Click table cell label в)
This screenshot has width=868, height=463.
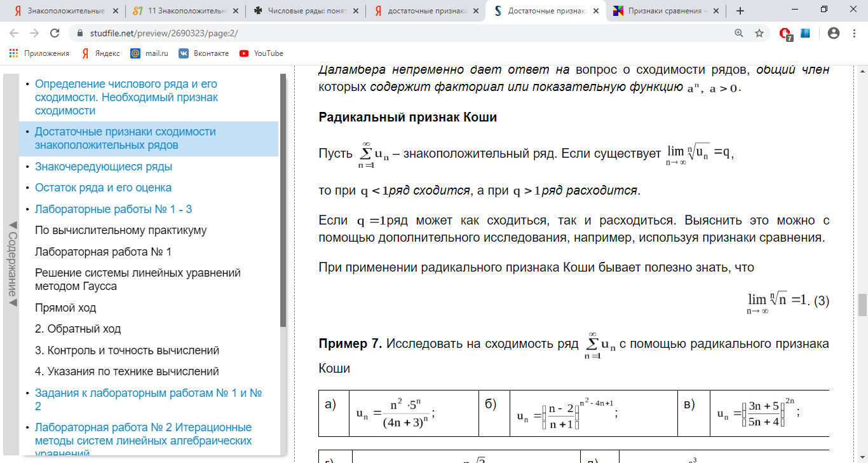point(689,404)
